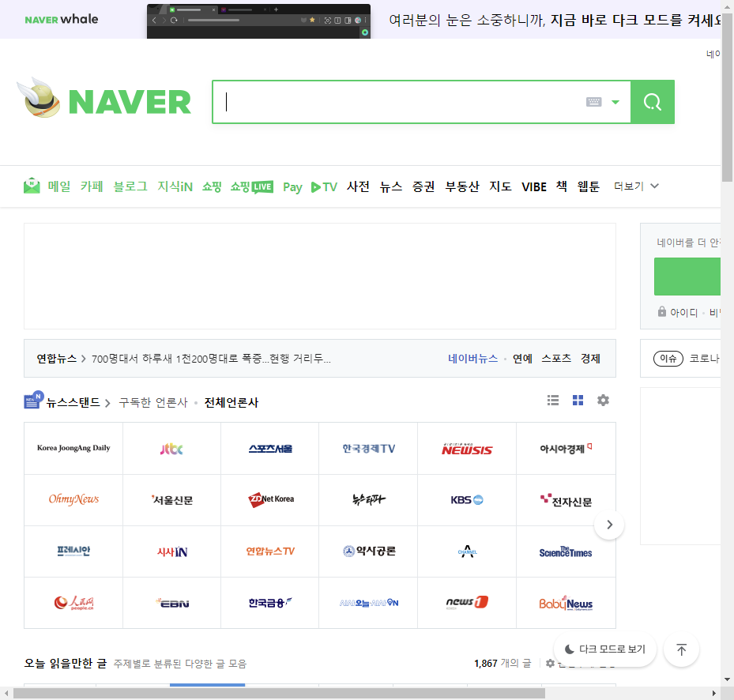Open the 시사IN press tile
The width and height of the screenshot is (734, 700).
pos(171,551)
